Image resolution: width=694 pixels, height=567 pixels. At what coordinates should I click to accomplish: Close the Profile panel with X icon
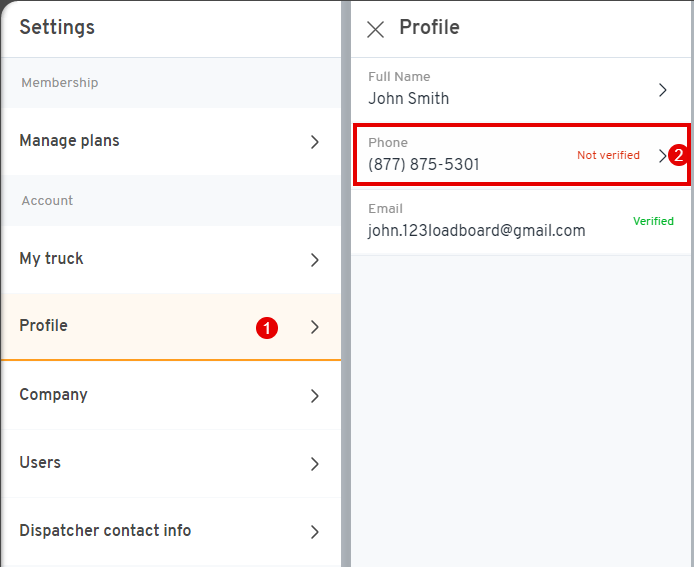[375, 30]
